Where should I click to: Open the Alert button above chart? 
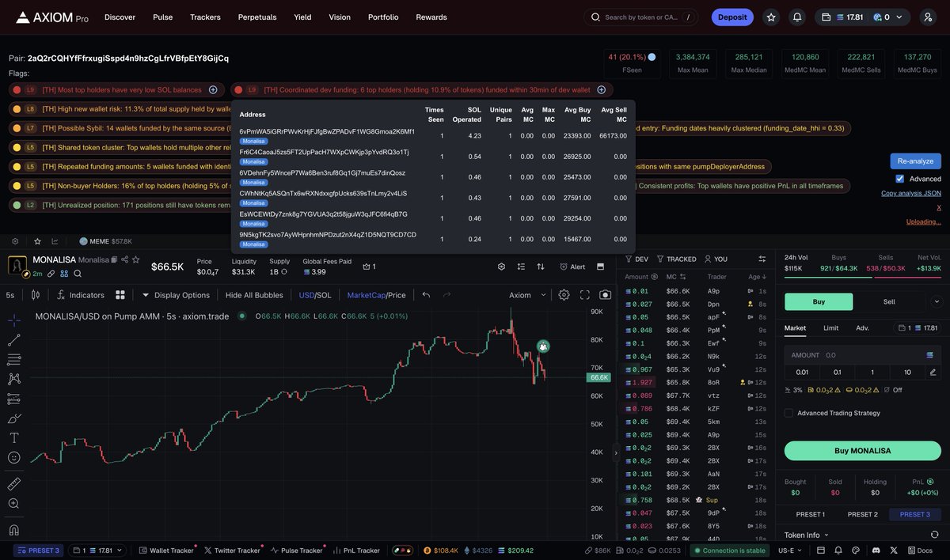(x=572, y=267)
